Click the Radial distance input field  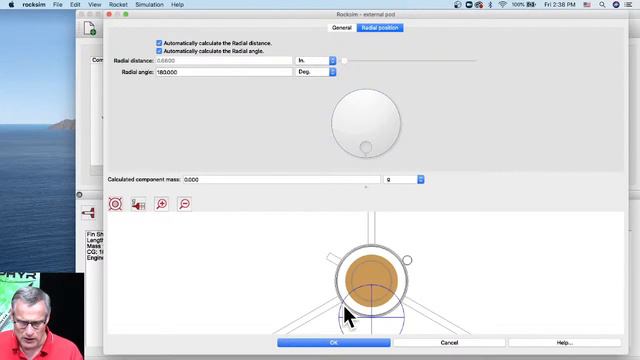[x=224, y=60]
